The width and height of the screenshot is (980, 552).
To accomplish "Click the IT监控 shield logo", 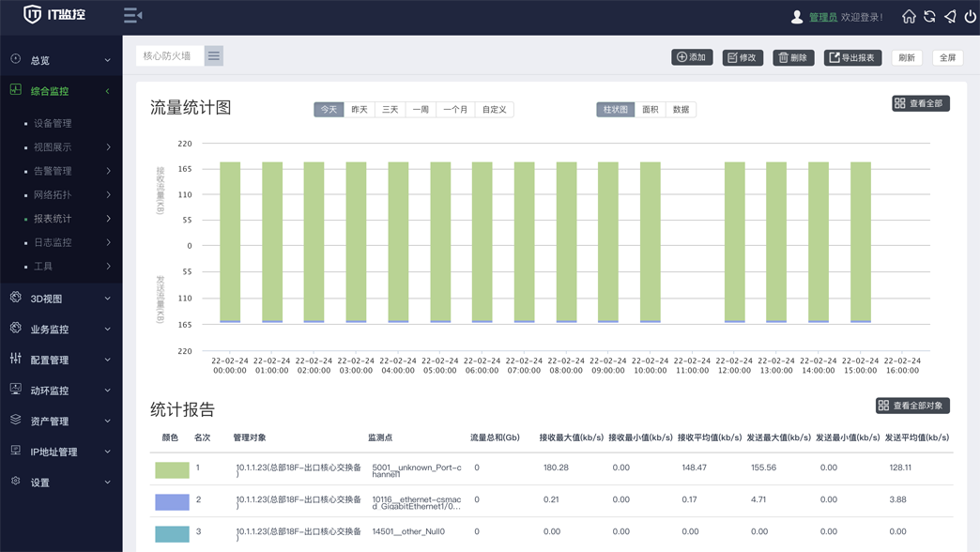I will point(33,14).
